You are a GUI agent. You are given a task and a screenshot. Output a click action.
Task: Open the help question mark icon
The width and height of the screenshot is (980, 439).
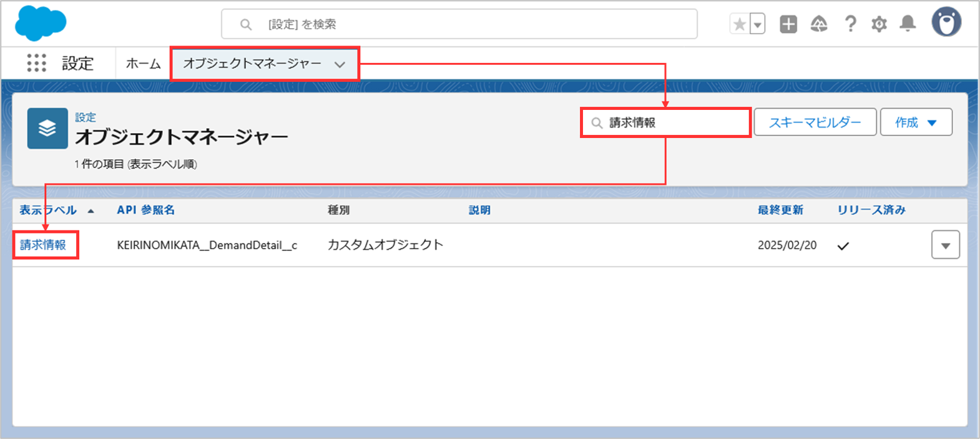pyautogui.click(x=850, y=24)
